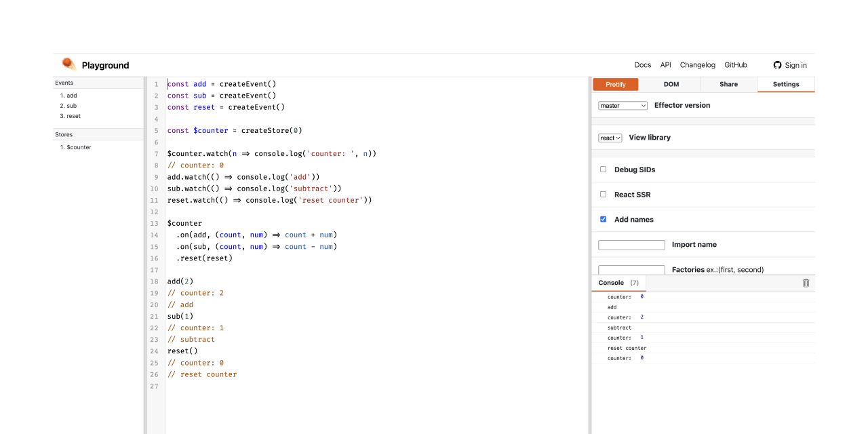The width and height of the screenshot is (868, 434).
Task: Open the Changelog menu item
Action: 697,64
